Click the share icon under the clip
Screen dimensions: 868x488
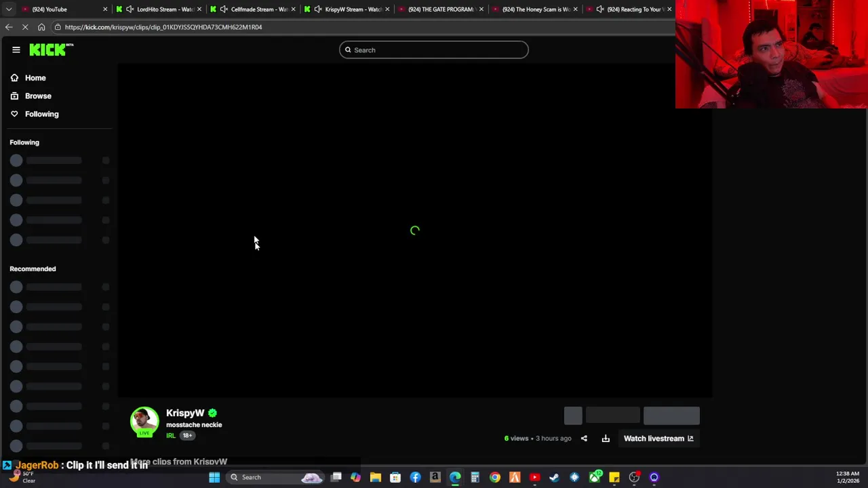[584, 439]
